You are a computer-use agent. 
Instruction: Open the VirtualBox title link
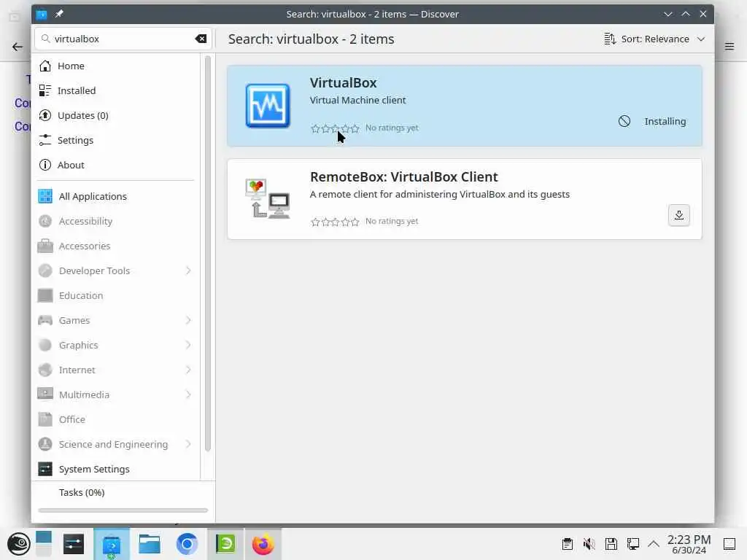(343, 83)
